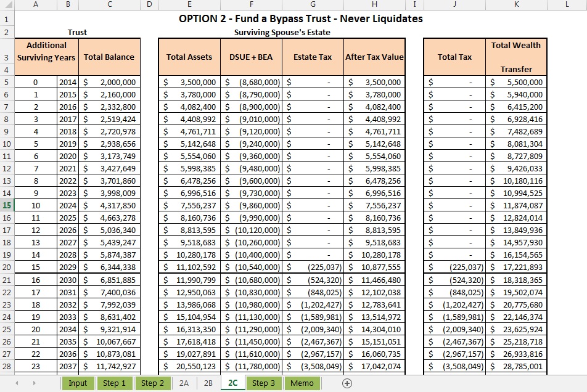Screen dimensions: 587x392
Task: Open the Step 1 sheet tab
Action: point(114,383)
